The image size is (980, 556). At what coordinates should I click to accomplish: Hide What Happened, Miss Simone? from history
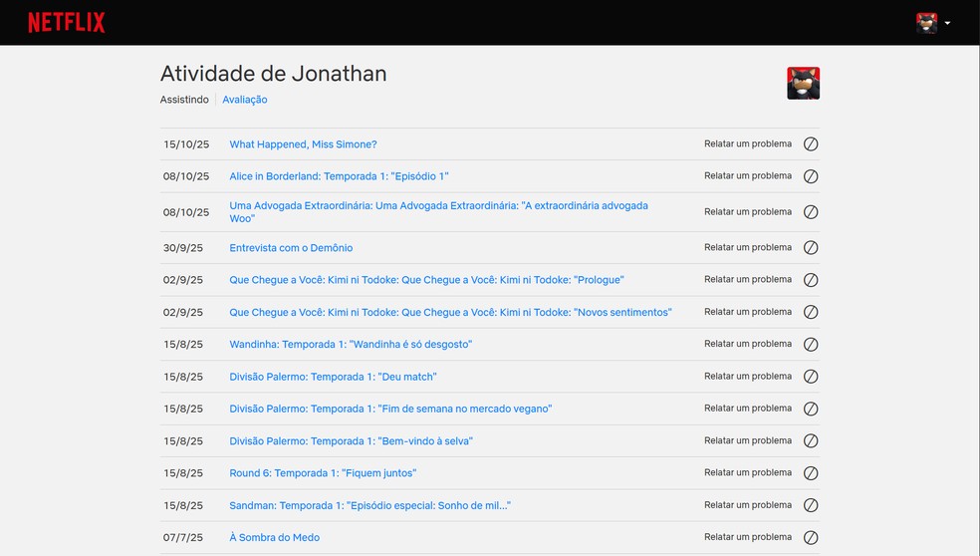coord(811,143)
